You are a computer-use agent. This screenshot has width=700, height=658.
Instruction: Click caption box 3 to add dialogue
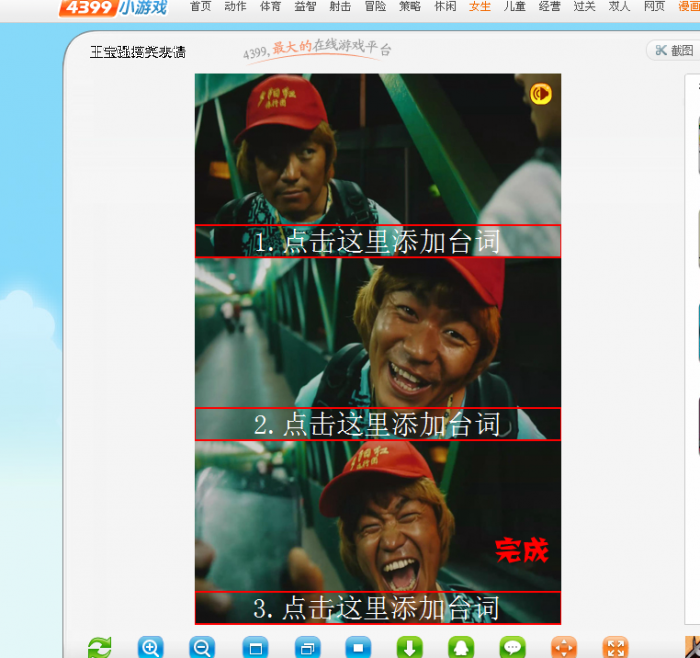(x=378, y=608)
